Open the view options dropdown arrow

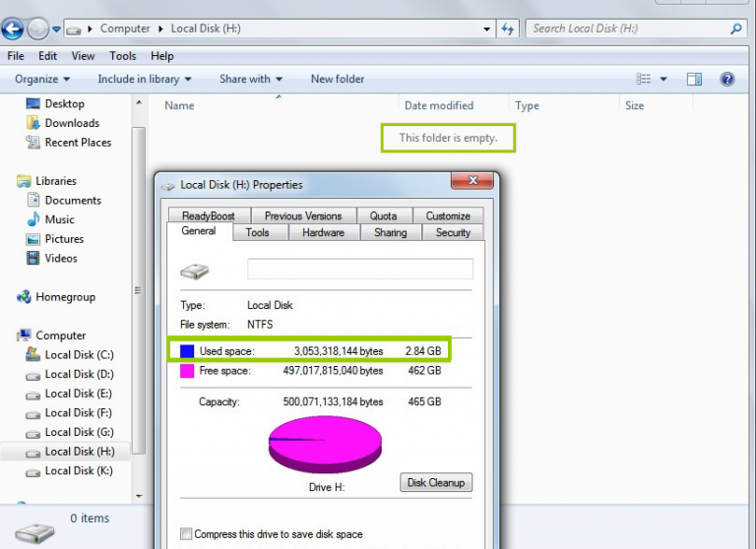(x=663, y=79)
